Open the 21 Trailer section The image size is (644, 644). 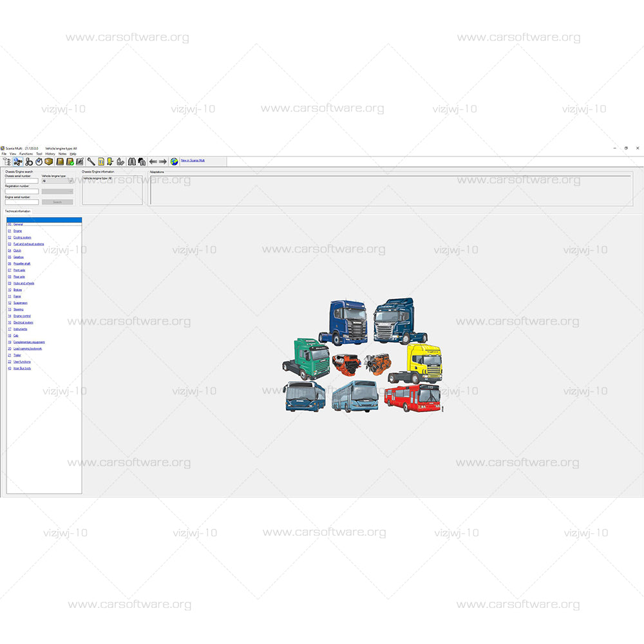click(x=14, y=355)
